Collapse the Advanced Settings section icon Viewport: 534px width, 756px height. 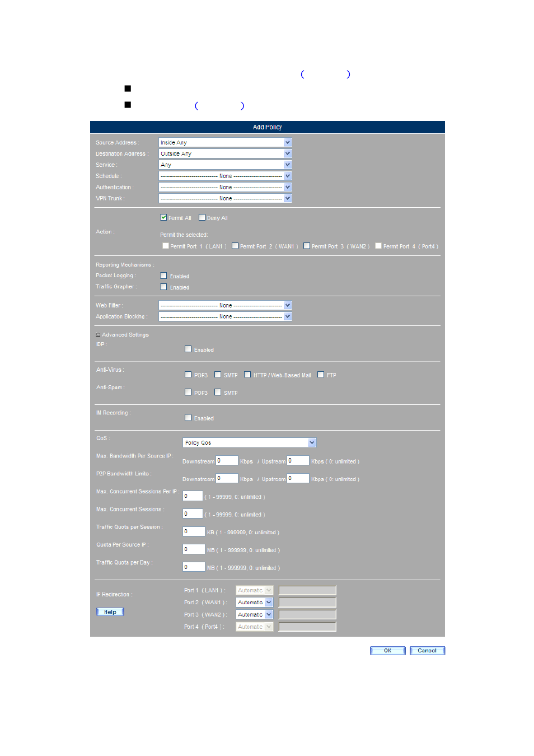[98, 335]
